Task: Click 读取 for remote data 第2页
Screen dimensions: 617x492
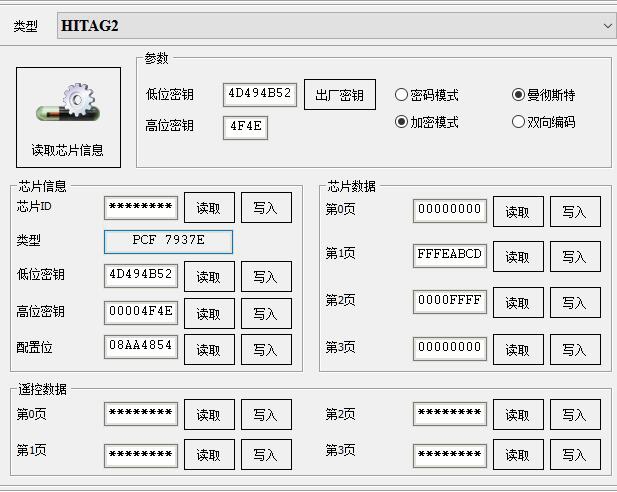Action: 518,415
